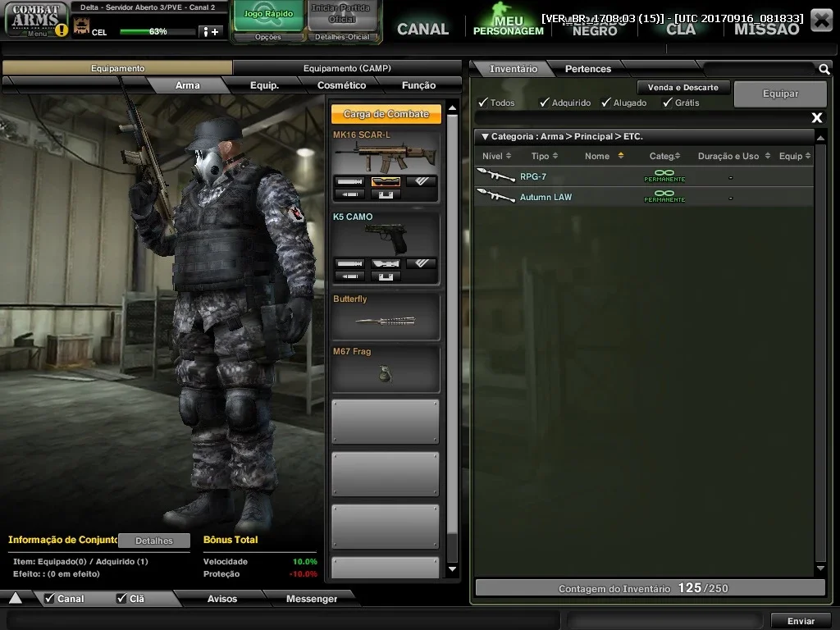Click the inventory search magnifier icon
Screen dimensions: 840x630
824,69
